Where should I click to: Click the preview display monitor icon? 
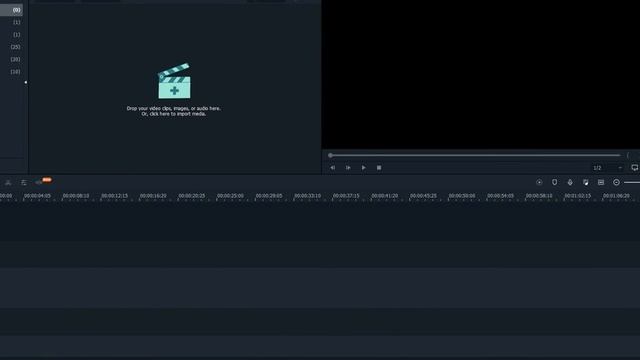635,168
